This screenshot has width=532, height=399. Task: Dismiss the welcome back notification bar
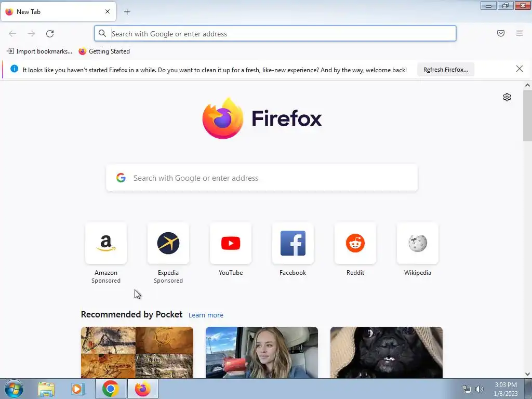[519, 69]
